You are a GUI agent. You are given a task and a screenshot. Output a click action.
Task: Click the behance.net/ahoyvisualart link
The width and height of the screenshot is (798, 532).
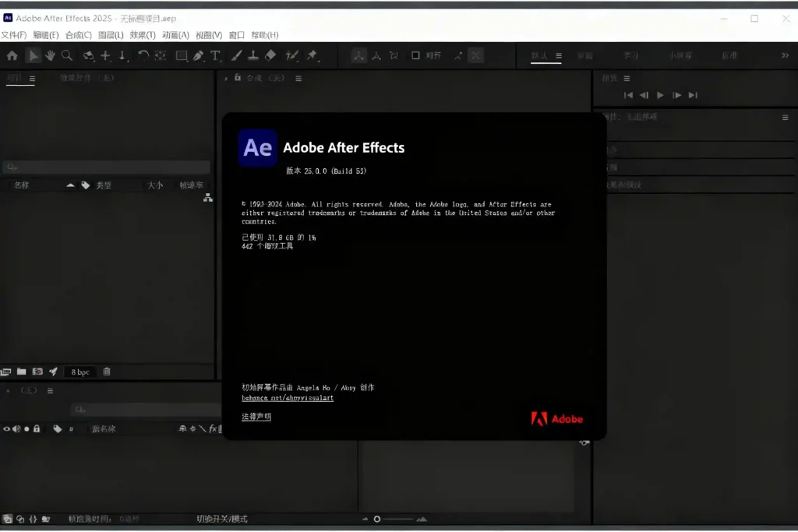click(287, 398)
